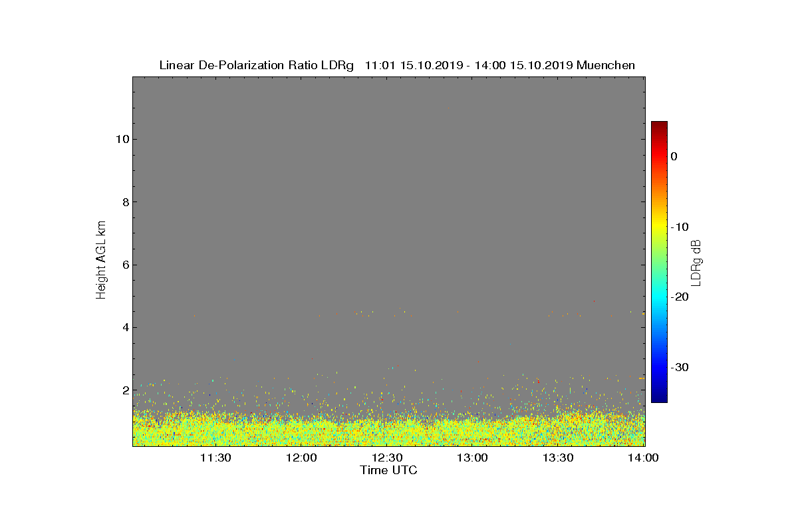Click the 11:30 time tick label
The width and height of the screenshot is (798, 532).
(x=216, y=458)
